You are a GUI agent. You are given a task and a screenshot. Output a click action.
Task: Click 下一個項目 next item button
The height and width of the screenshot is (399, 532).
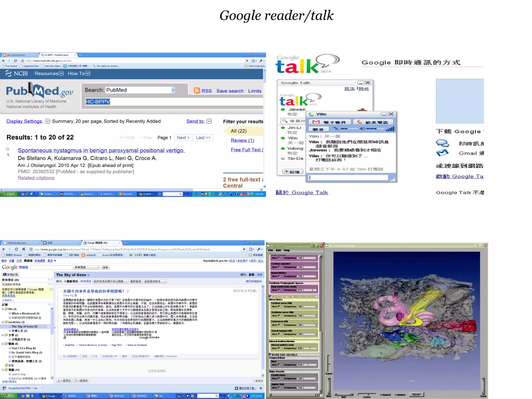(x=81, y=381)
